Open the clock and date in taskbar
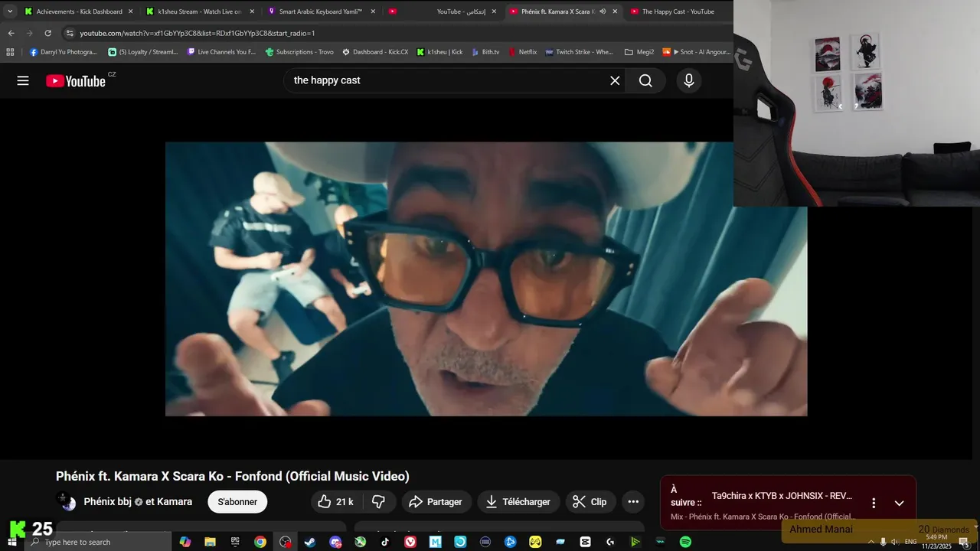The width and height of the screenshot is (980, 551). coord(937,542)
